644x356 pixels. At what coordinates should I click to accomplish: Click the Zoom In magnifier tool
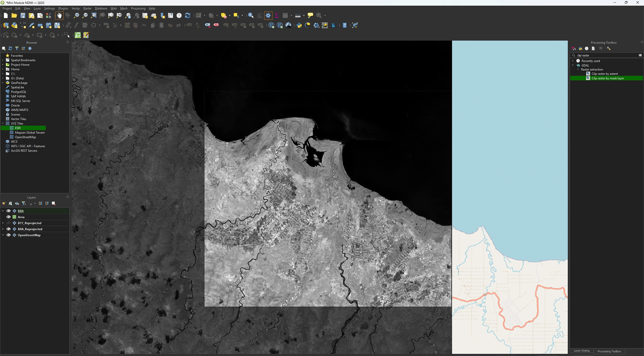pyautogui.click(x=76, y=15)
